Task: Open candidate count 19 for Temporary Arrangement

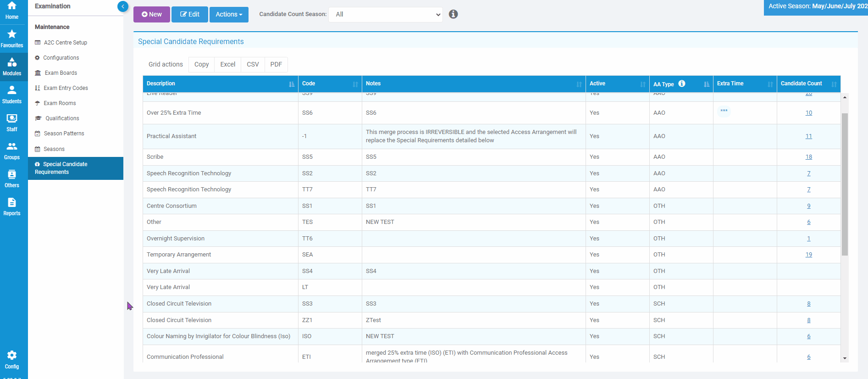Action: click(x=809, y=255)
